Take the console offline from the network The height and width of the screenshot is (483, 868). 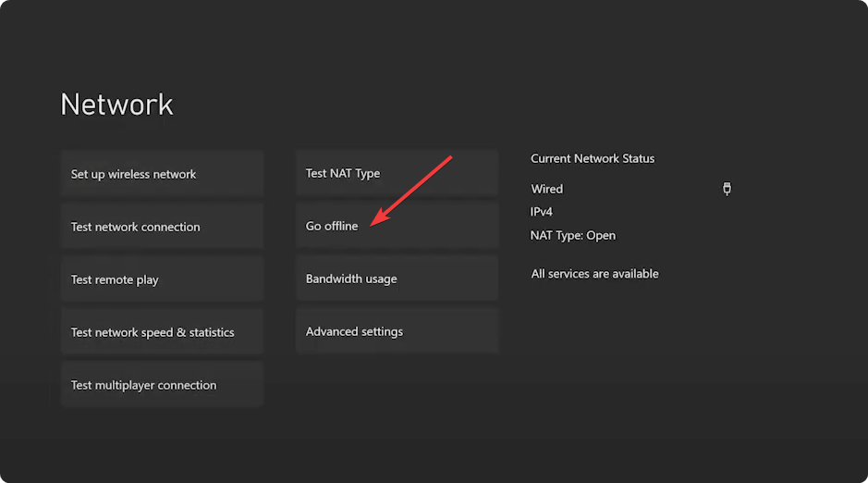click(397, 227)
